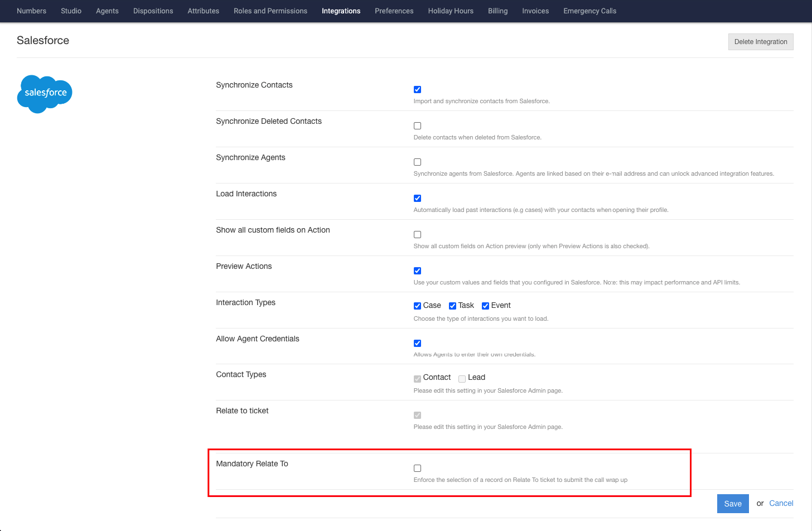Viewport: 812px width, 531px height.
Task: Toggle the Preview Actions checkbox
Action: pyautogui.click(x=417, y=271)
